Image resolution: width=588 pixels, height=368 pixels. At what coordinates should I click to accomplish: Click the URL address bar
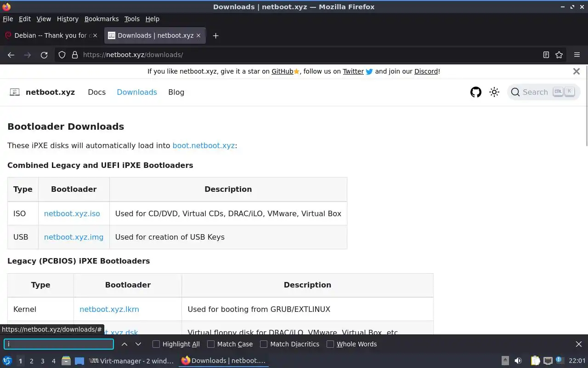coord(310,55)
